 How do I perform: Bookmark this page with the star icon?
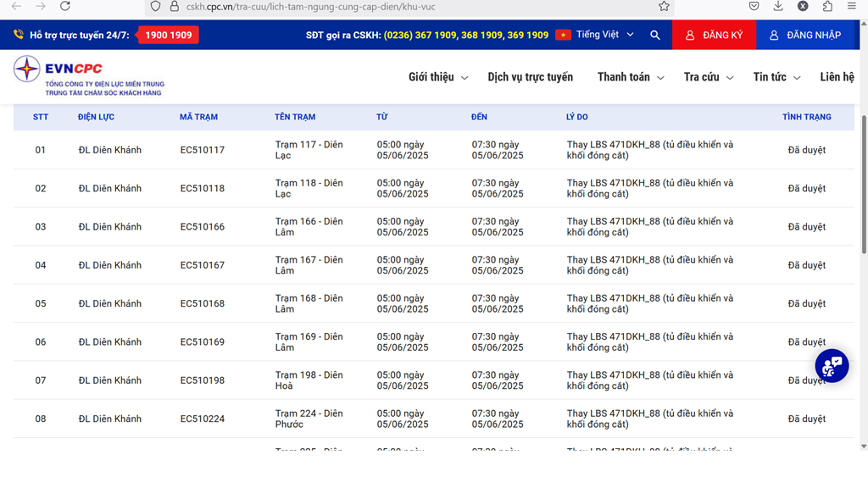tap(664, 6)
